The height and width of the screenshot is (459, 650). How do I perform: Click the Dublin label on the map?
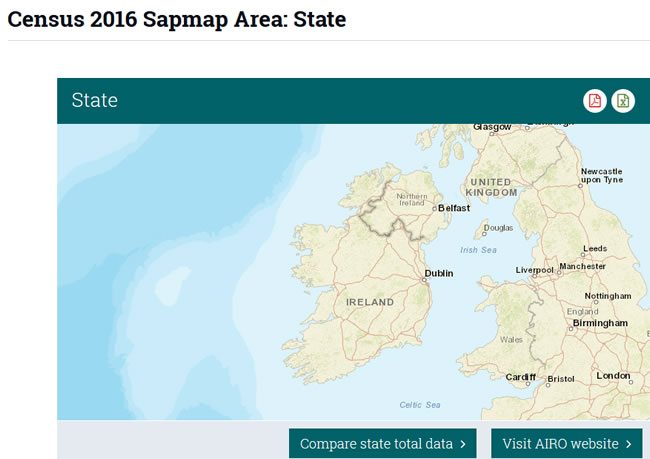click(x=439, y=273)
